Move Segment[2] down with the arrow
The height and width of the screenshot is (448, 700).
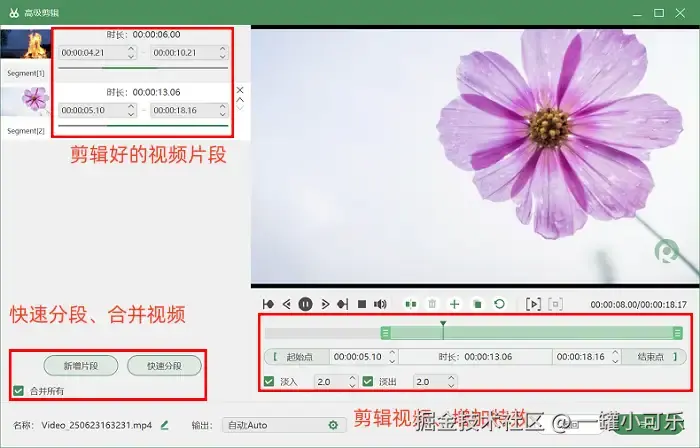click(240, 108)
